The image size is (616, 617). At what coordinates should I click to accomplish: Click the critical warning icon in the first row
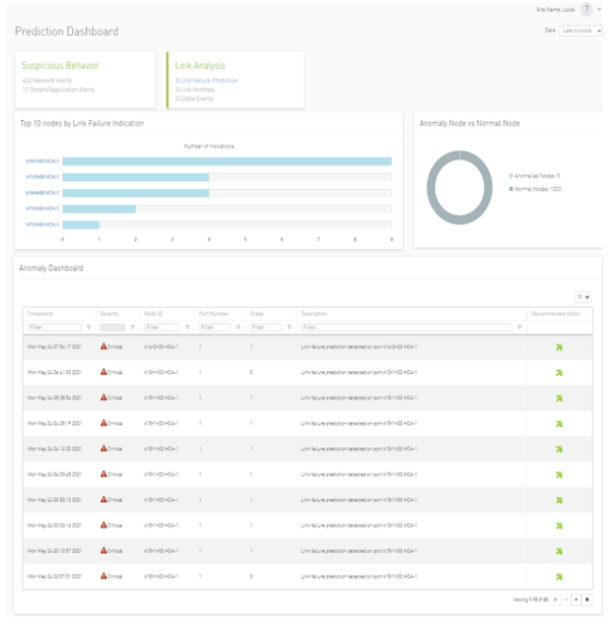pos(103,346)
